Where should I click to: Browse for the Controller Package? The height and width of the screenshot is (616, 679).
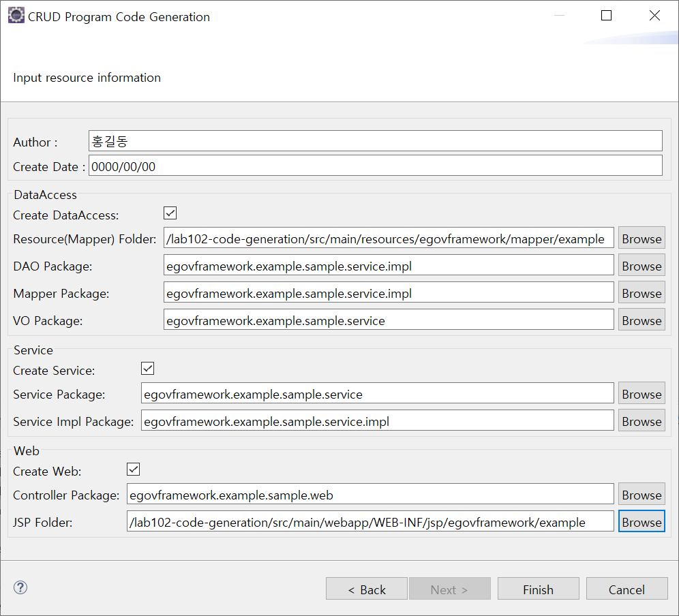pyautogui.click(x=641, y=495)
